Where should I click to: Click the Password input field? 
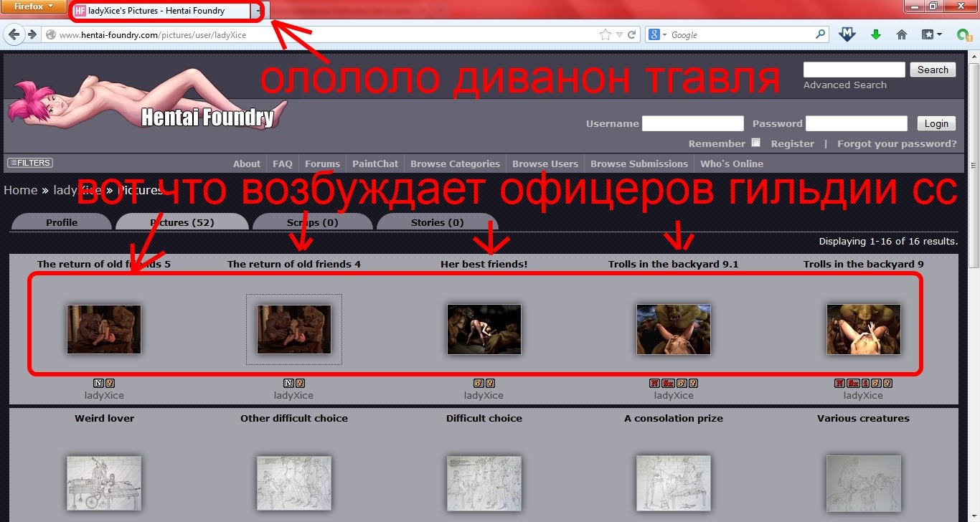click(856, 123)
